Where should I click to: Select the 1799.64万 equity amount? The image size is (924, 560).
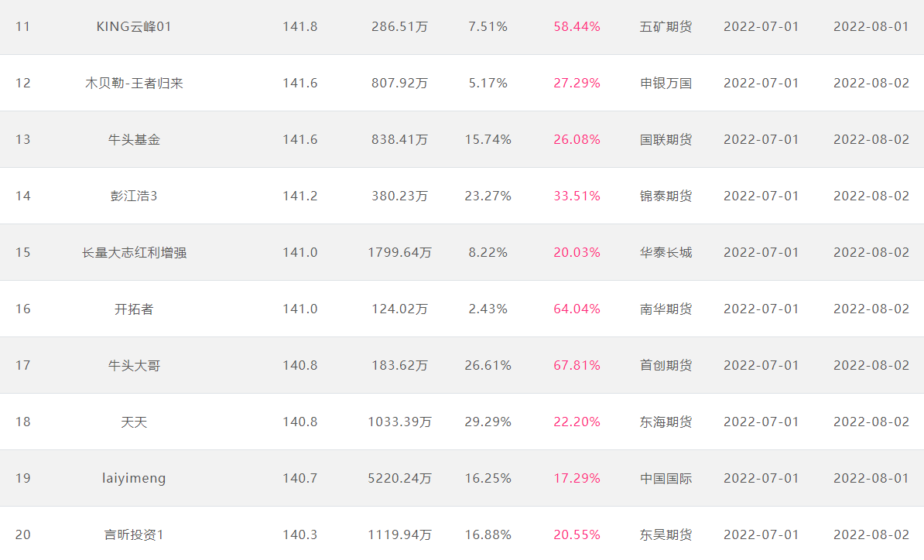coord(399,253)
